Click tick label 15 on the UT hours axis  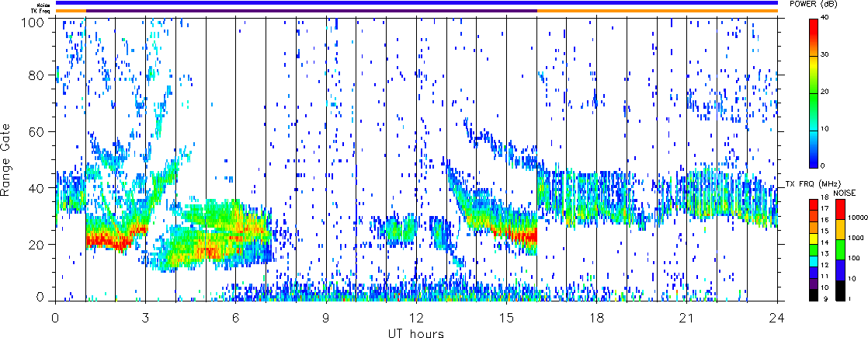point(506,318)
